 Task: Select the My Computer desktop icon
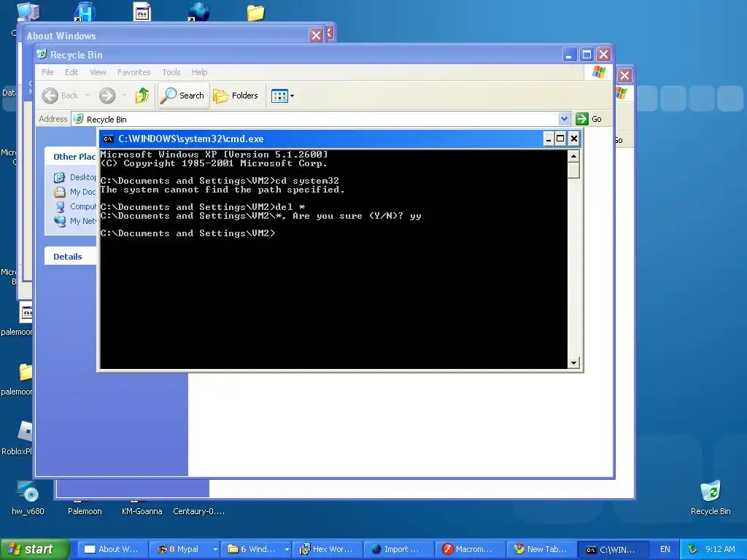click(x=28, y=12)
